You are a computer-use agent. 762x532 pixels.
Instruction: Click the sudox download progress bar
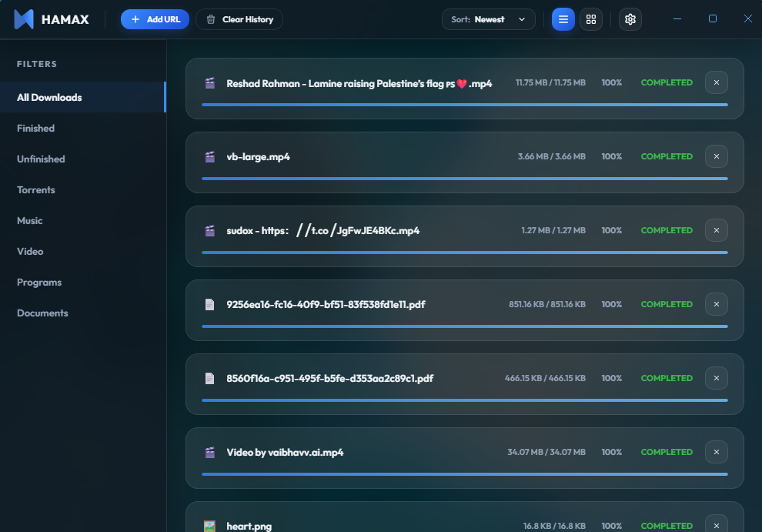pos(465,253)
